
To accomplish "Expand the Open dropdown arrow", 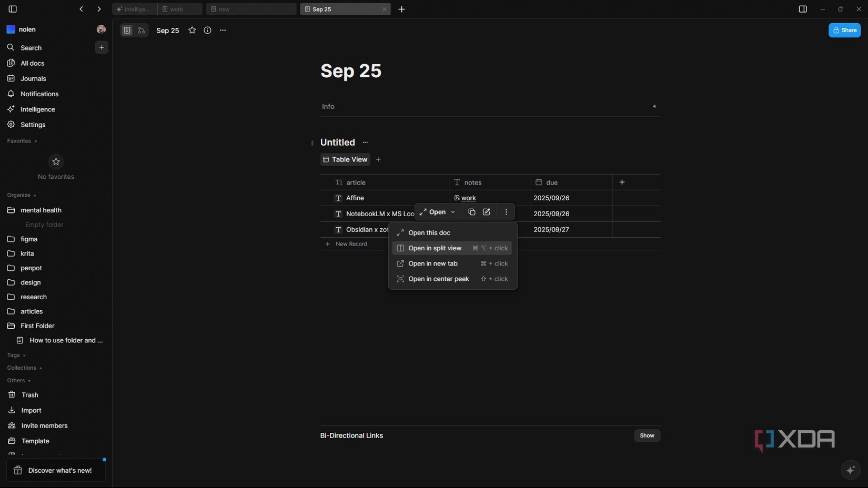I will point(453,212).
